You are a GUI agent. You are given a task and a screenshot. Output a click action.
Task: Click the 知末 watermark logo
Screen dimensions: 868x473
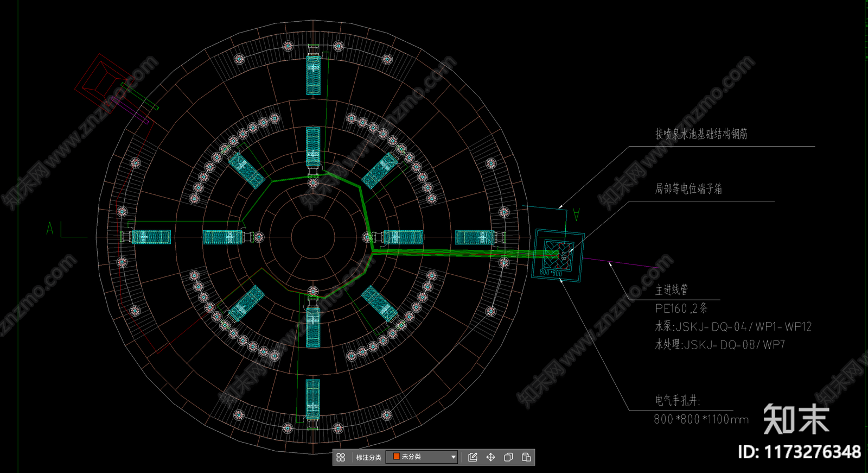click(x=796, y=419)
